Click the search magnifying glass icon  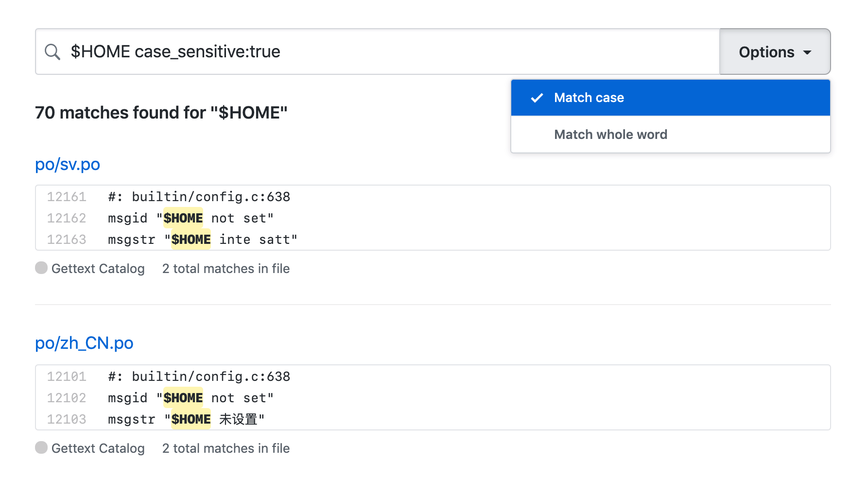pyautogui.click(x=52, y=51)
